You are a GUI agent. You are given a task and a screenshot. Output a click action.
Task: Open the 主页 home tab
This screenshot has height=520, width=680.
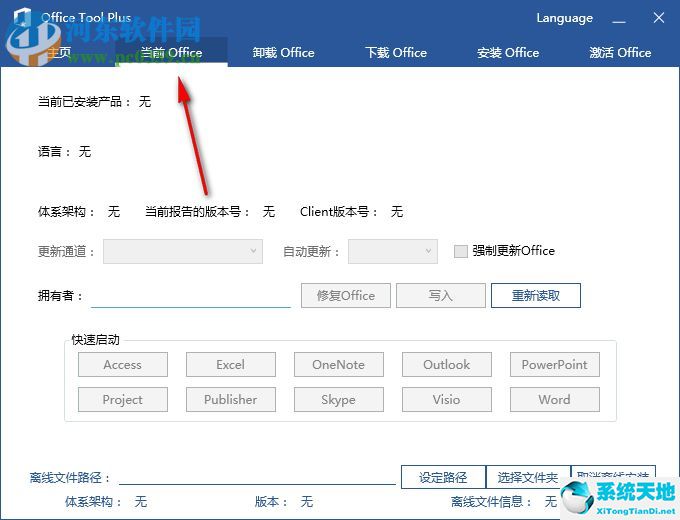[x=59, y=52]
